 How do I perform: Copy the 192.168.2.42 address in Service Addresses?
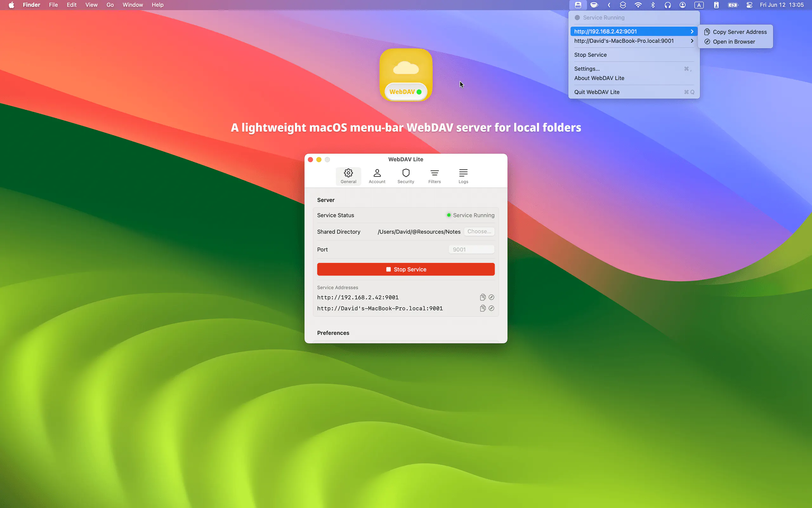482,297
